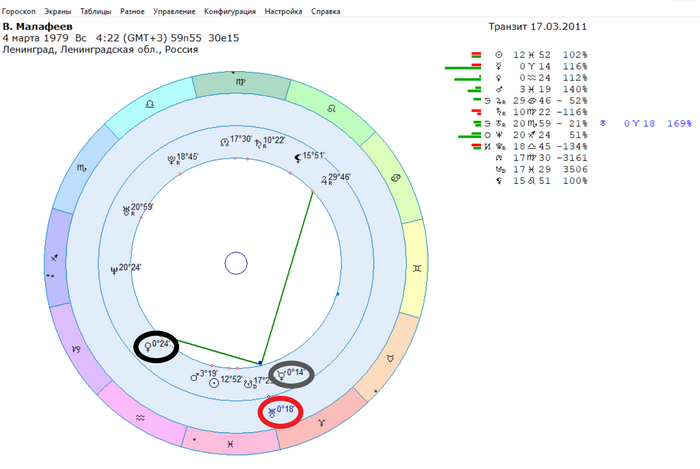The width and height of the screenshot is (700, 469).
Task: Open the Управление menu
Action: [x=174, y=12]
